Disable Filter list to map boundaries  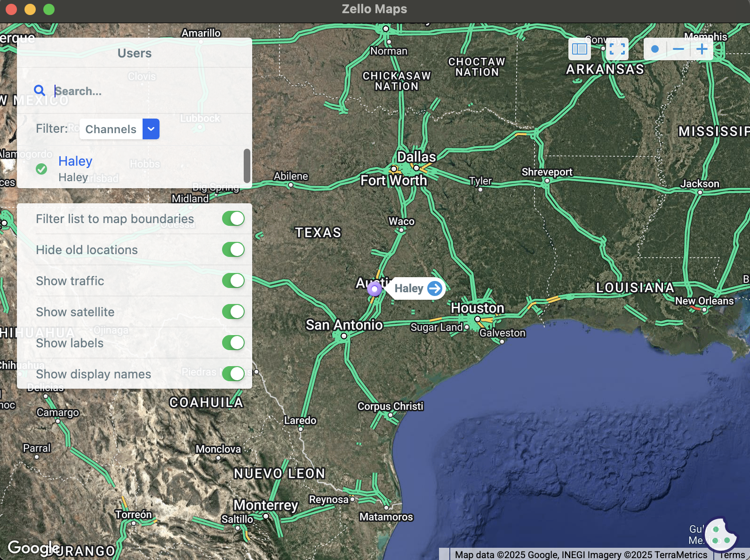[x=233, y=218]
